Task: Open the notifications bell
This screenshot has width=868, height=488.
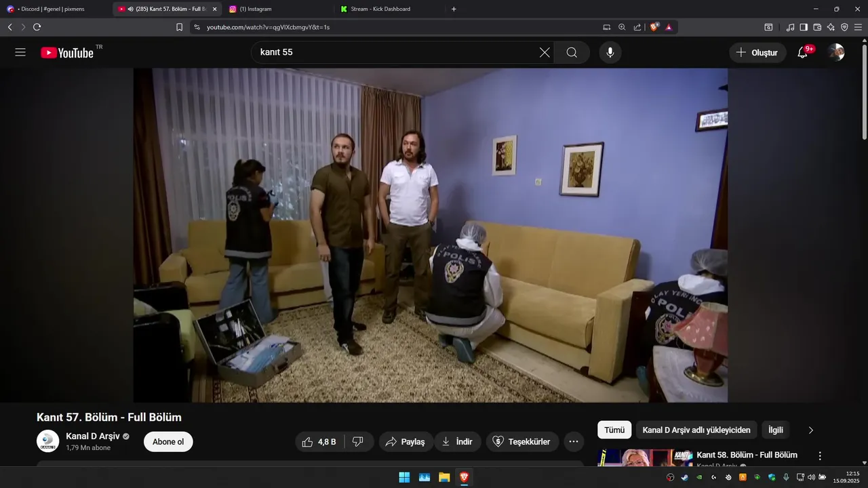Action: point(803,52)
